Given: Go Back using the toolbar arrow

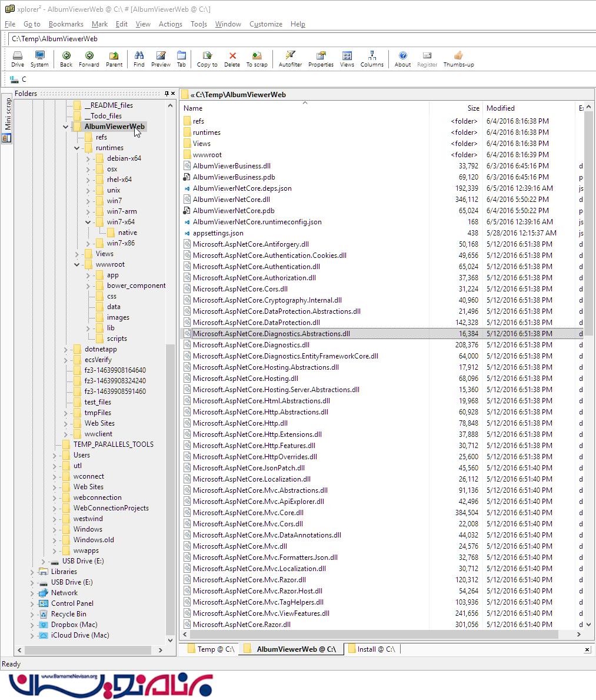Looking at the screenshot, I should point(66,58).
